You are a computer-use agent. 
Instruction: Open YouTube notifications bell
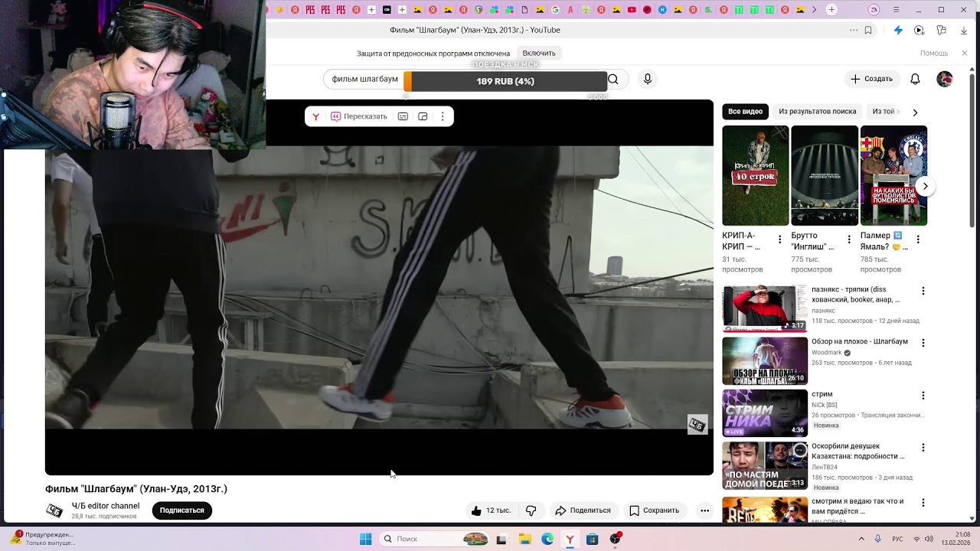click(x=915, y=79)
